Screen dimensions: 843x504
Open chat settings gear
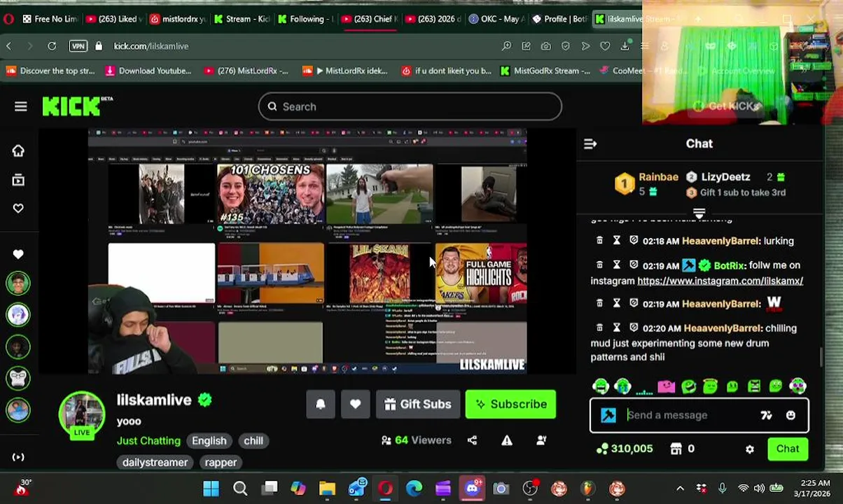(x=750, y=449)
